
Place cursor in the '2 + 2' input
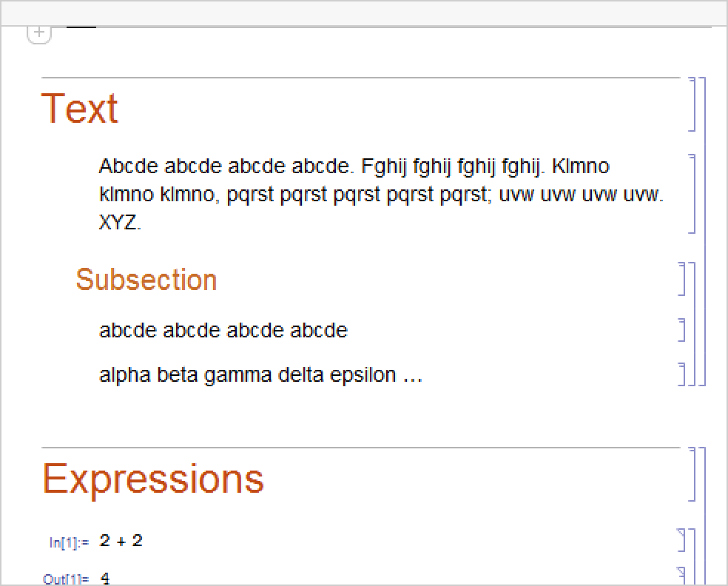[x=121, y=541]
